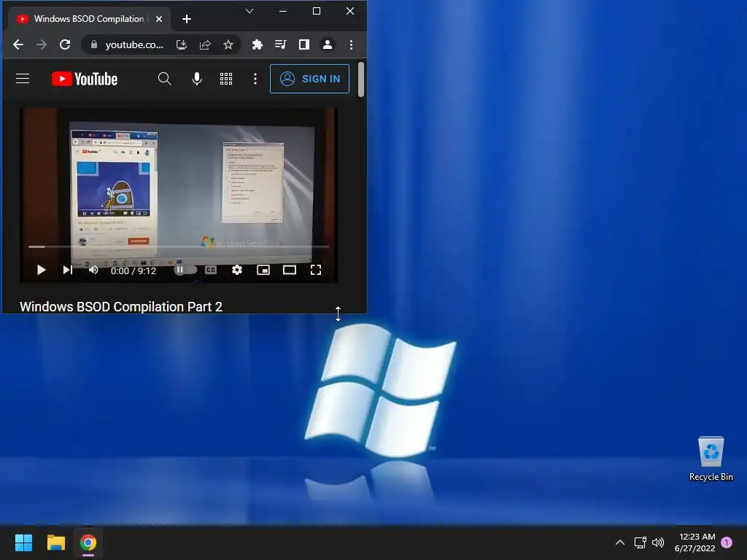Open Chrome three-dot menu
The width and height of the screenshot is (747, 560).
point(351,44)
